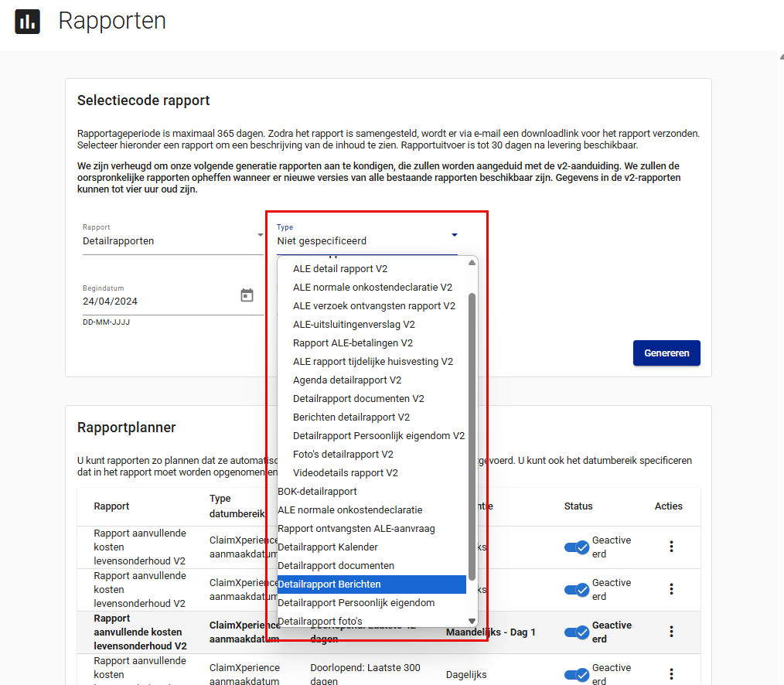
Task: Open actions menu for Maandelijks - Dag 1 row
Action: point(671,632)
